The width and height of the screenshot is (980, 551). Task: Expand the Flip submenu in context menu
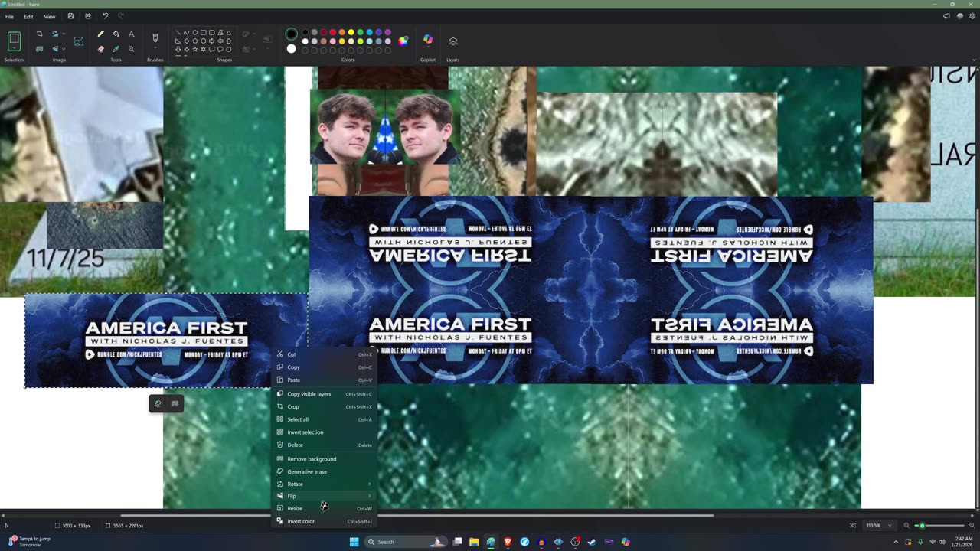click(x=325, y=496)
